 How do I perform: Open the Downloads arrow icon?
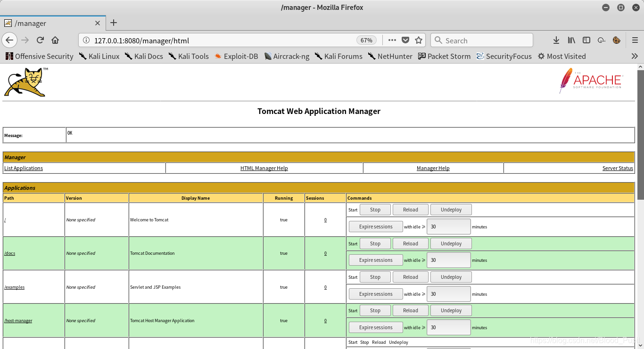556,40
